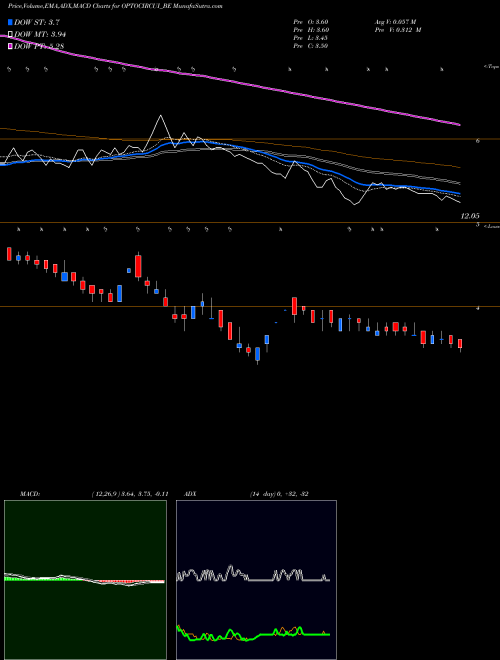The image size is (500, 660).
Task: Click the magenta DOW LT legend swatch
Action: 10,46
